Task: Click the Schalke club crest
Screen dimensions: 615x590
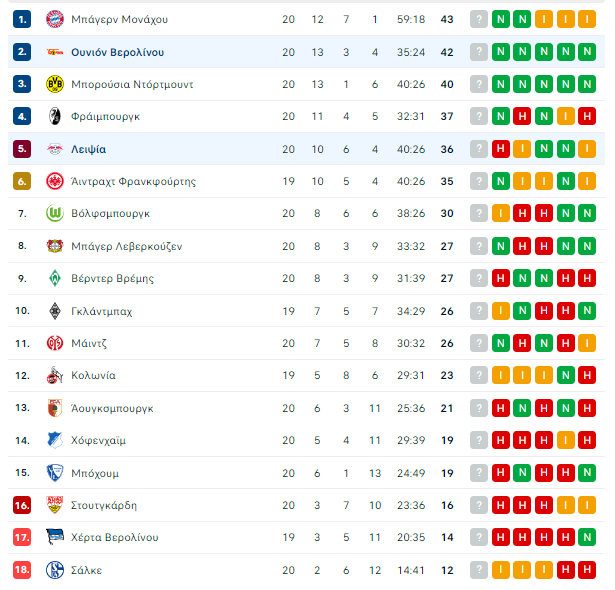Action: pos(55,570)
